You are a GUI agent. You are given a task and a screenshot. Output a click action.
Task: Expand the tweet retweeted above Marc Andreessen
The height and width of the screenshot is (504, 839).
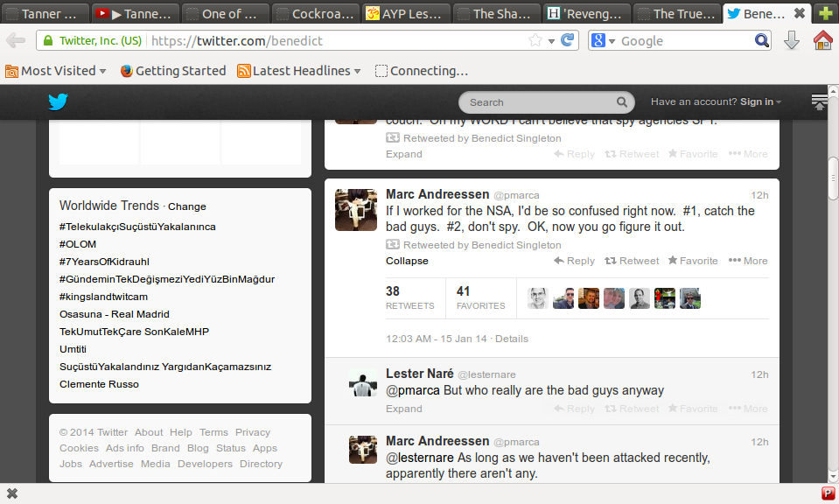point(404,154)
